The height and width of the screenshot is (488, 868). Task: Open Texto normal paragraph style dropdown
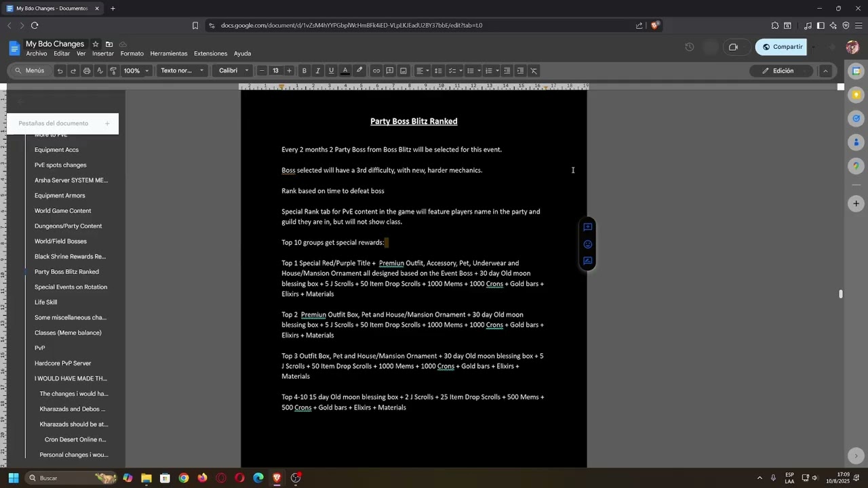point(182,70)
